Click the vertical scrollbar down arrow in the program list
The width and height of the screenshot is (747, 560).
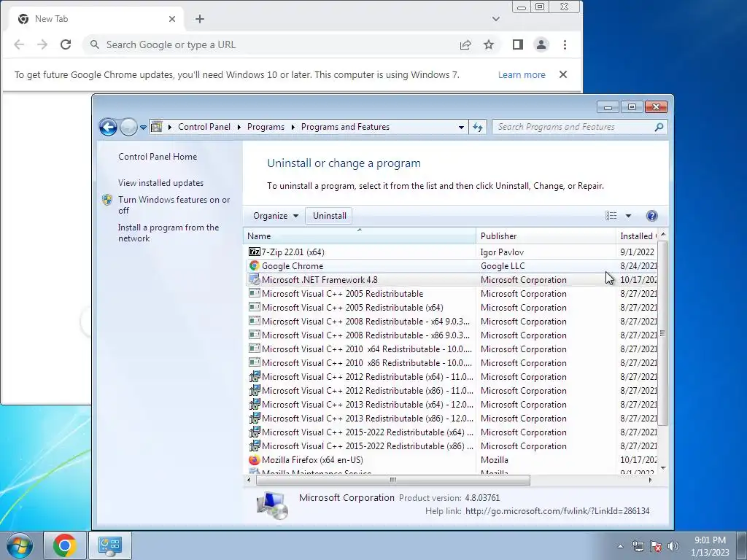point(662,468)
